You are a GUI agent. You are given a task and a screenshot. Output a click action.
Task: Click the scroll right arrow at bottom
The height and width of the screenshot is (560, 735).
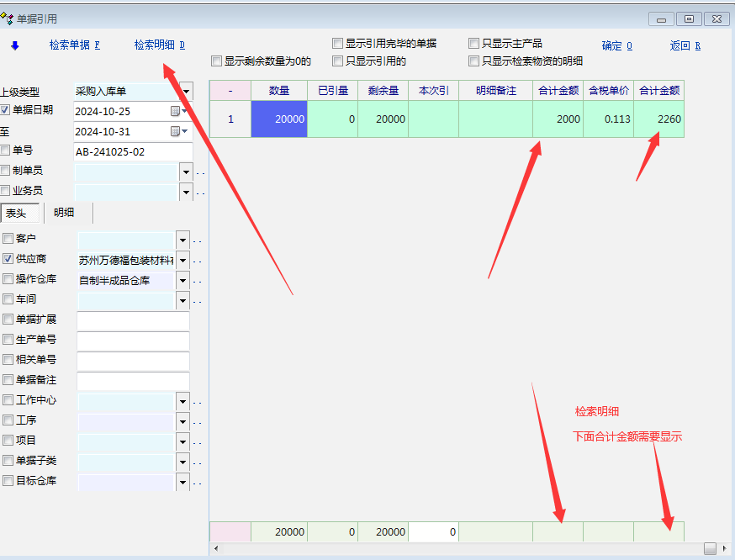click(725, 548)
